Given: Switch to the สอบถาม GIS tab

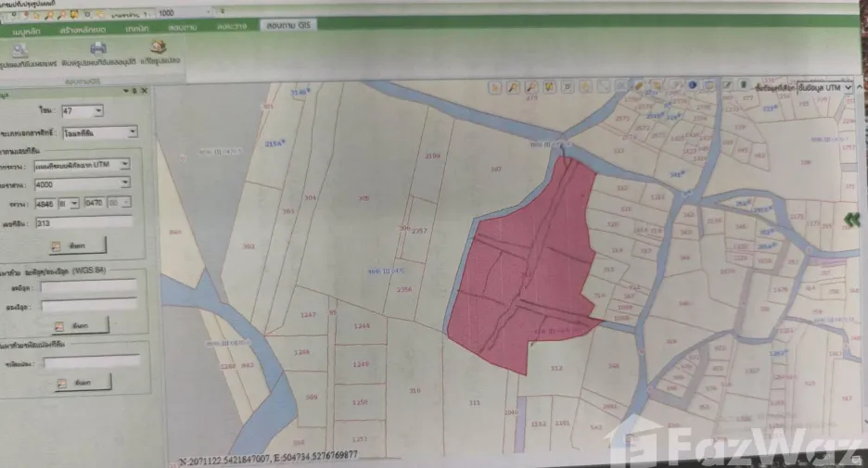Looking at the screenshot, I should coord(287,25).
